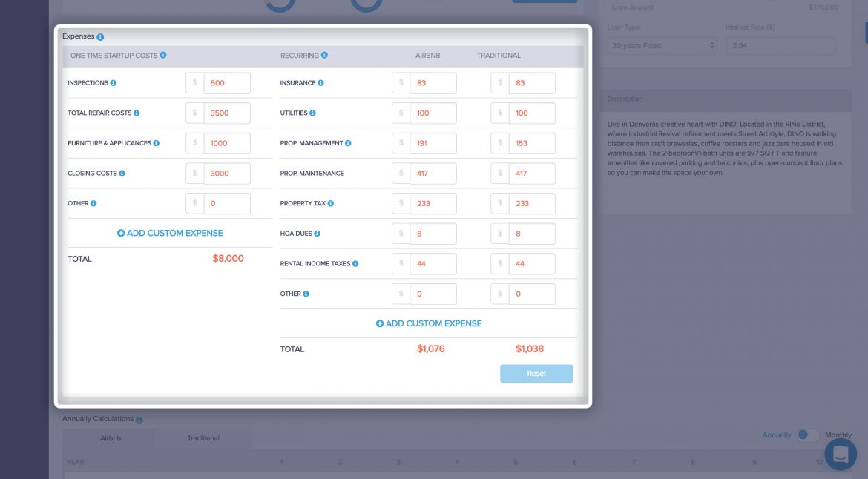
Task: Click info icon beside Inspections label
Action: click(x=114, y=83)
